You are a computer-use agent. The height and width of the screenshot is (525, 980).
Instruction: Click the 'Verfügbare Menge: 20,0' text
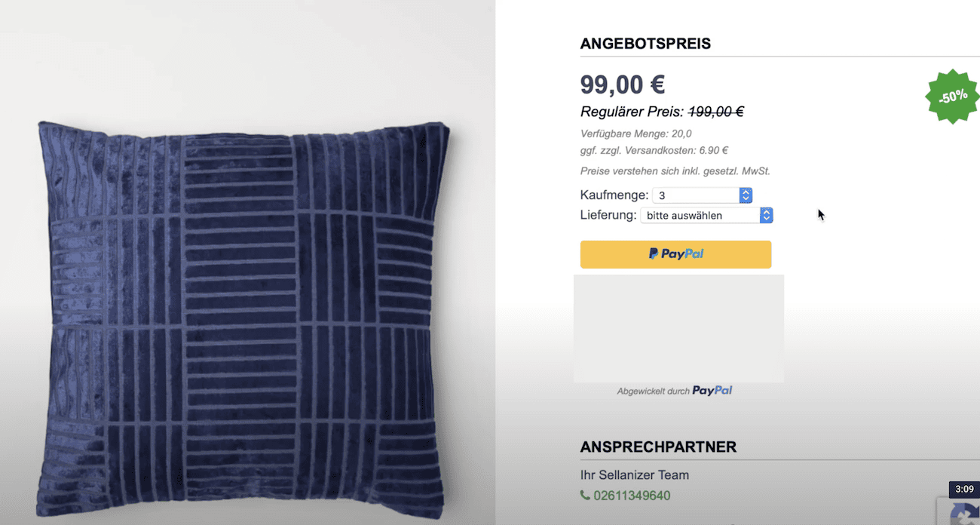[x=635, y=134]
